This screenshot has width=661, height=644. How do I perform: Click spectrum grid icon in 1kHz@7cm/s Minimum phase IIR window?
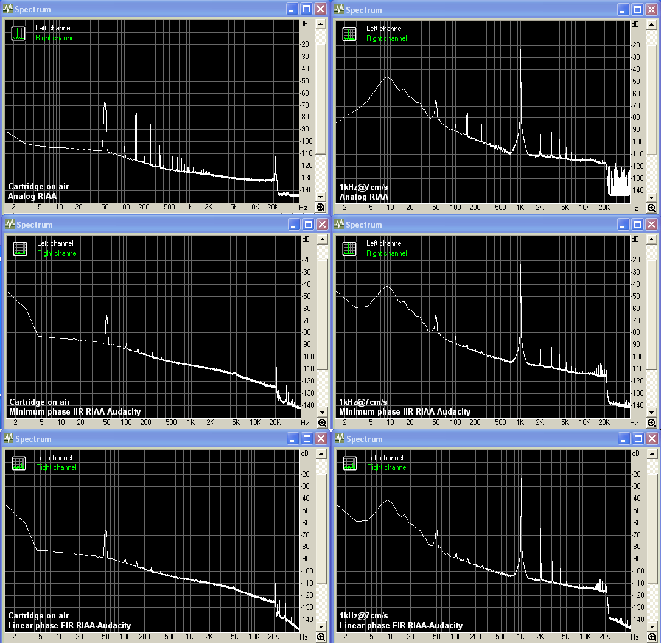click(x=349, y=249)
